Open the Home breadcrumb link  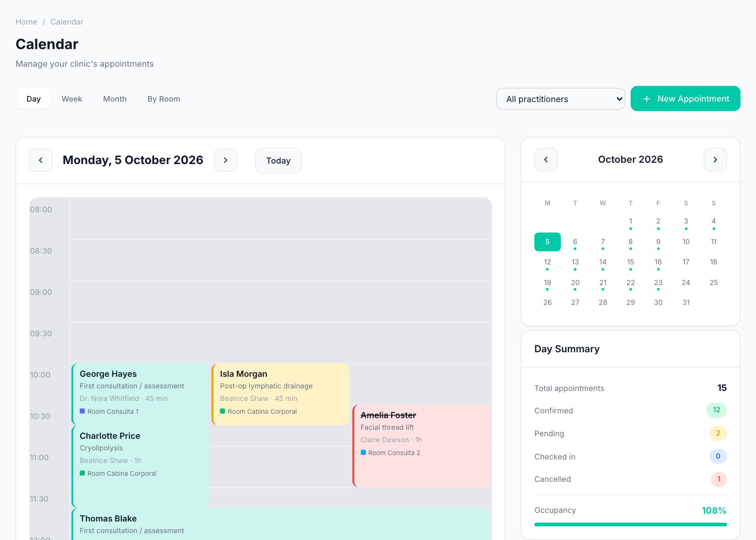pyautogui.click(x=26, y=22)
